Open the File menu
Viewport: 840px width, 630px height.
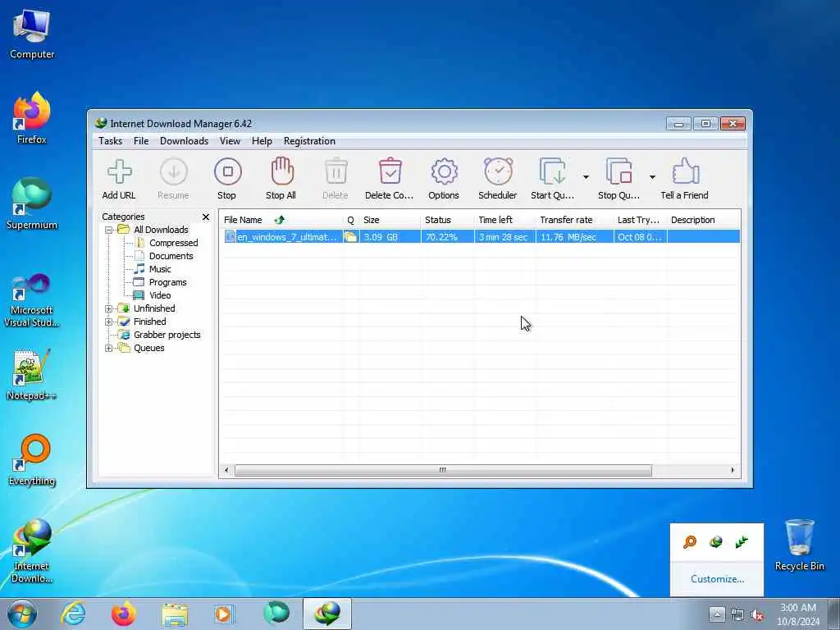141,141
